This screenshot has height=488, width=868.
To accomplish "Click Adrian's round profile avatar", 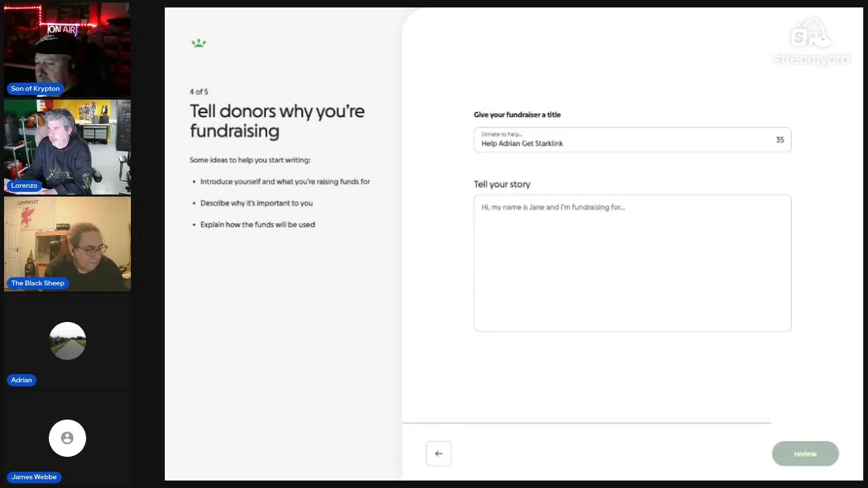I will (x=67, y=341).
